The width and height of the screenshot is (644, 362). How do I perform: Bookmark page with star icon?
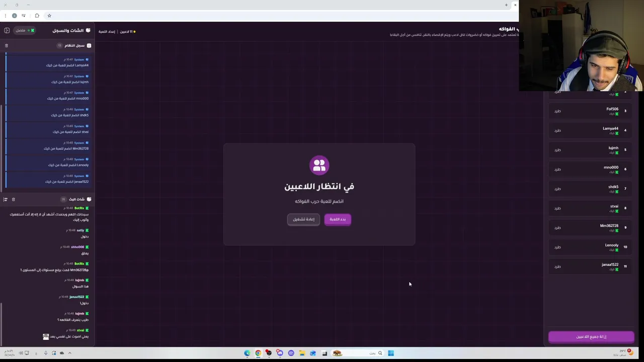pyautogui.click(x=49, y=16)
